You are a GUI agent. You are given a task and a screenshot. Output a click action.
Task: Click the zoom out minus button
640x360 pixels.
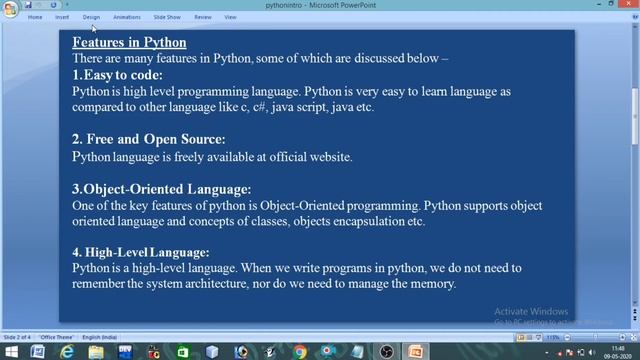567,338
